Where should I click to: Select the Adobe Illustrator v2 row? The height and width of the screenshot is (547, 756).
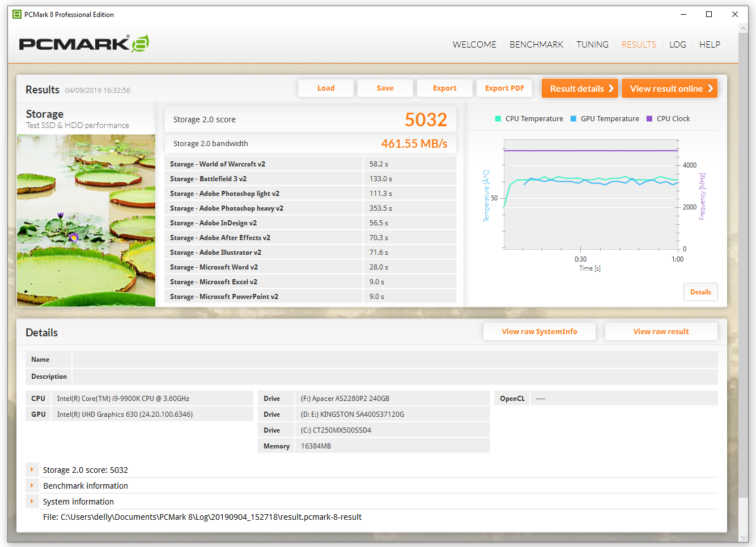[311, 252]
